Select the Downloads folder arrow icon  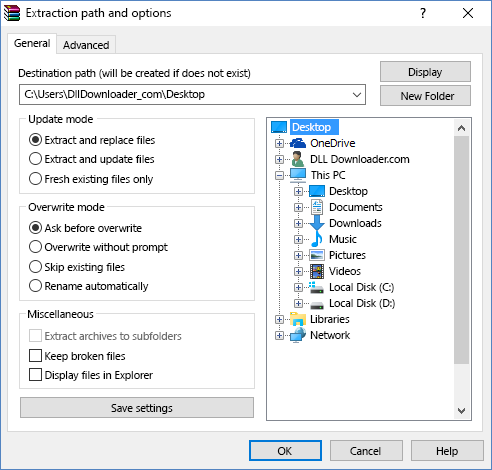pyautogui.click(x=317, y=223)
